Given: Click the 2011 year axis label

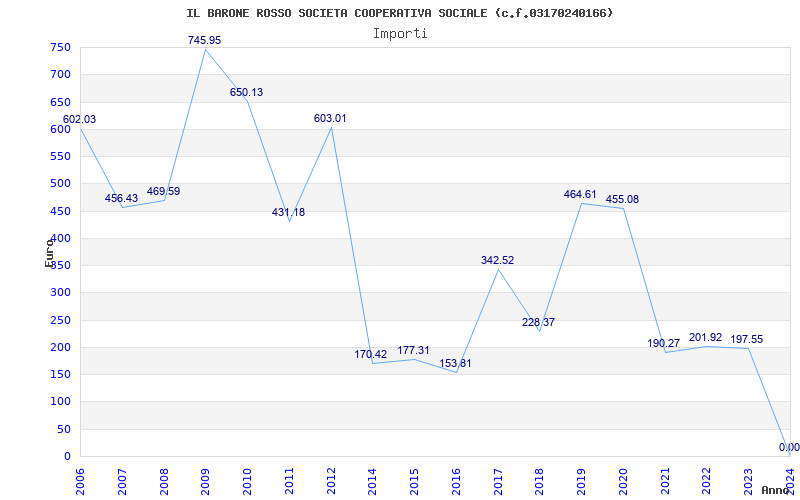Looking at the screenshot, I should coord(289,482).
